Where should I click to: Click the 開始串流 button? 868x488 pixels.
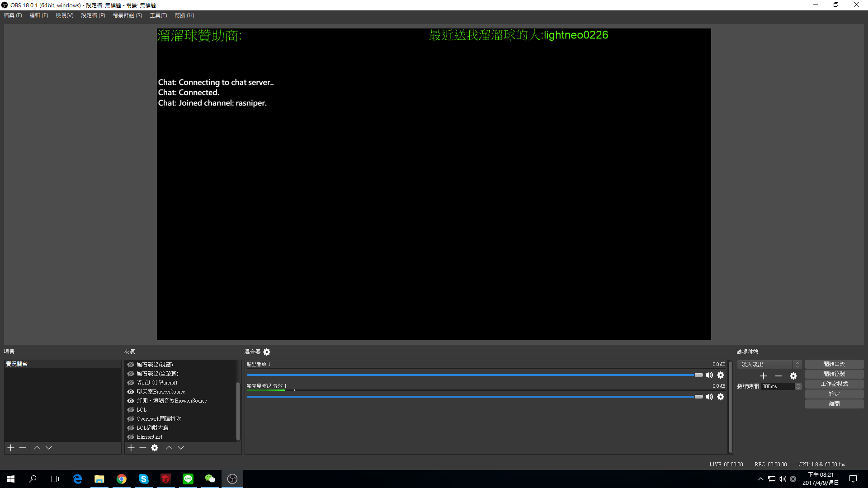pos(834,364)
